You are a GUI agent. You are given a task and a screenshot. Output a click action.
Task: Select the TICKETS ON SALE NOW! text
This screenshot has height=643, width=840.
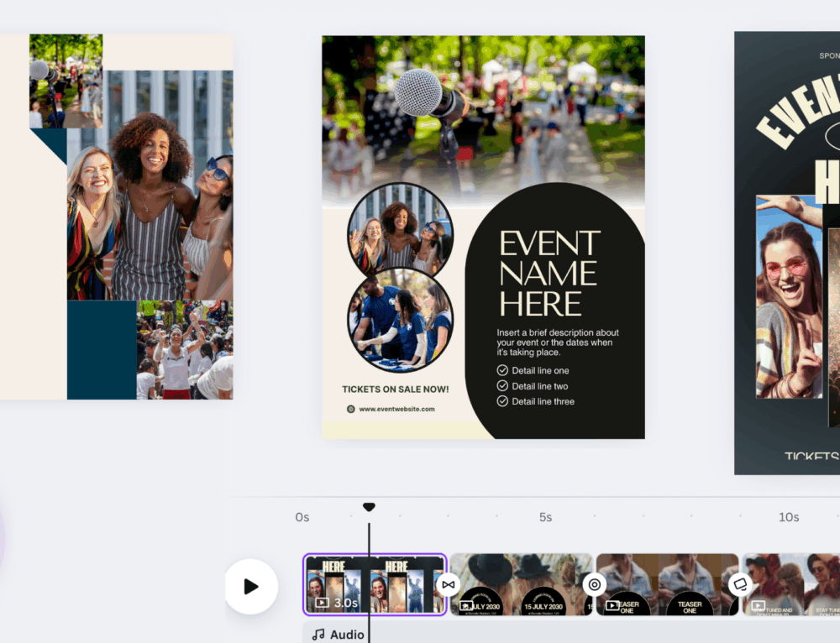tap(395, 389)
